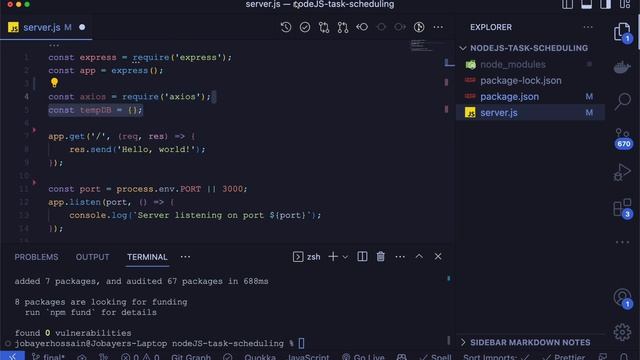Open Git Graph from status bar
The height and width of the screenshot is (360, 640).
pos(191,357)
